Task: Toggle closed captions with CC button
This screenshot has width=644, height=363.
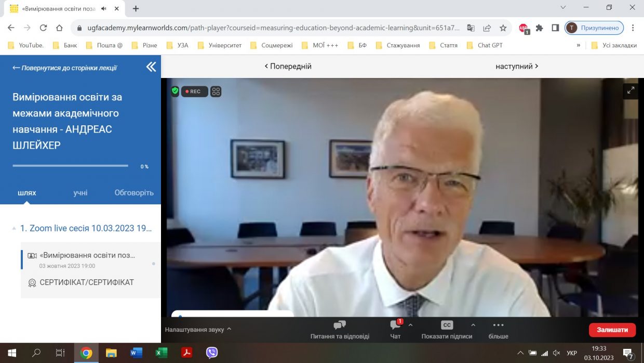Action: 447,326
